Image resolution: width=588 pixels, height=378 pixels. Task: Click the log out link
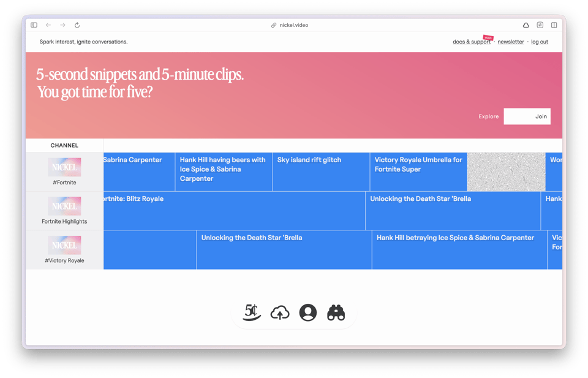coord(540,42)
